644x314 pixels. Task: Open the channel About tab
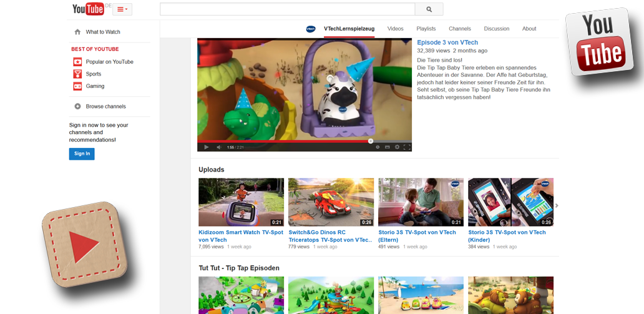529,29
